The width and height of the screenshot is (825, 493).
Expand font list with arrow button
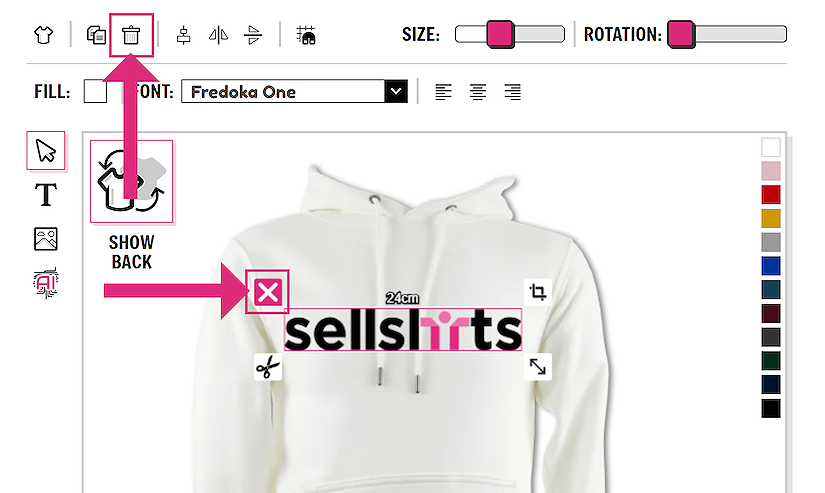[396, 92]
